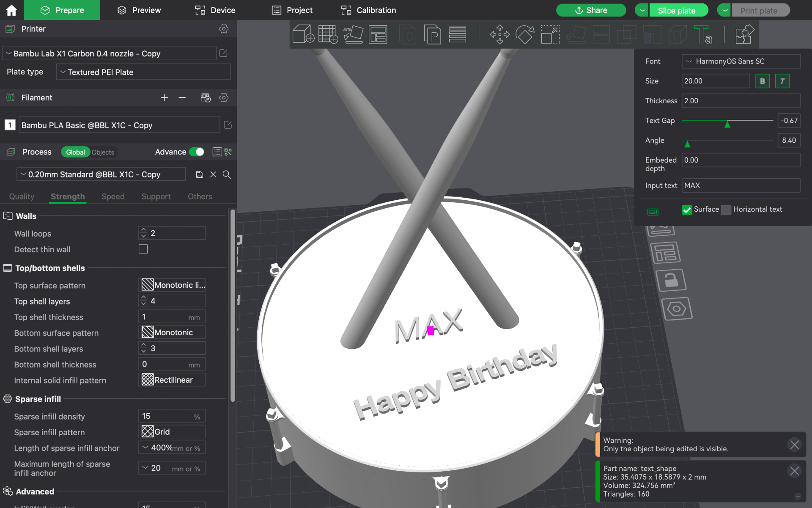Open the Sparse infill pattern dropdown
The height and width of the screenshot is (508, 812).
(x=172, y=431)
